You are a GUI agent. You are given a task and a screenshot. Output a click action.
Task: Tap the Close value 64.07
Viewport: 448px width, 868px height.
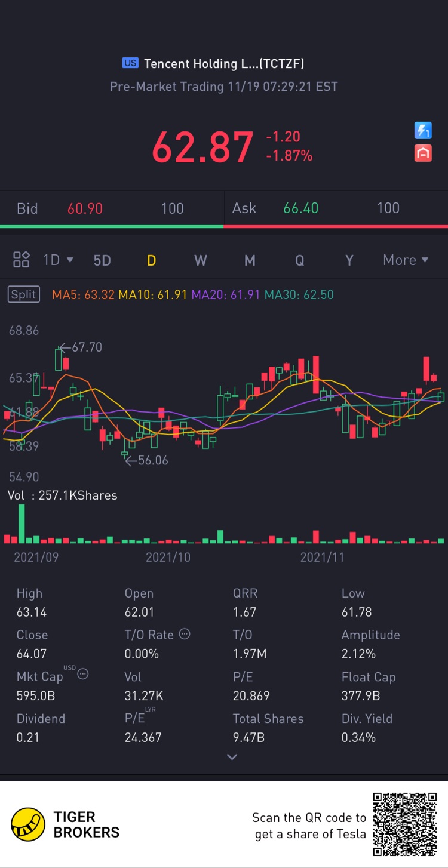point(32,654)
